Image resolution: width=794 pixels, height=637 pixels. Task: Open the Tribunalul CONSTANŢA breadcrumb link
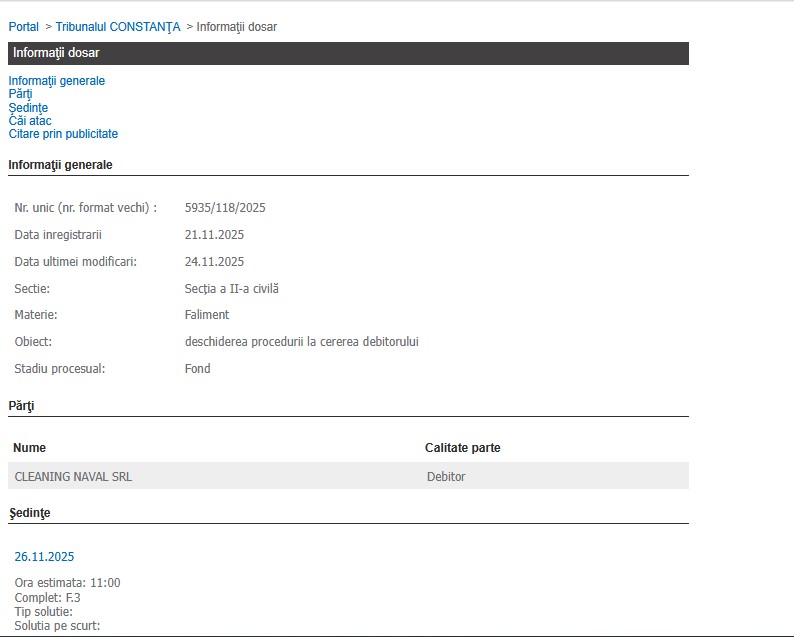[118, 27]
